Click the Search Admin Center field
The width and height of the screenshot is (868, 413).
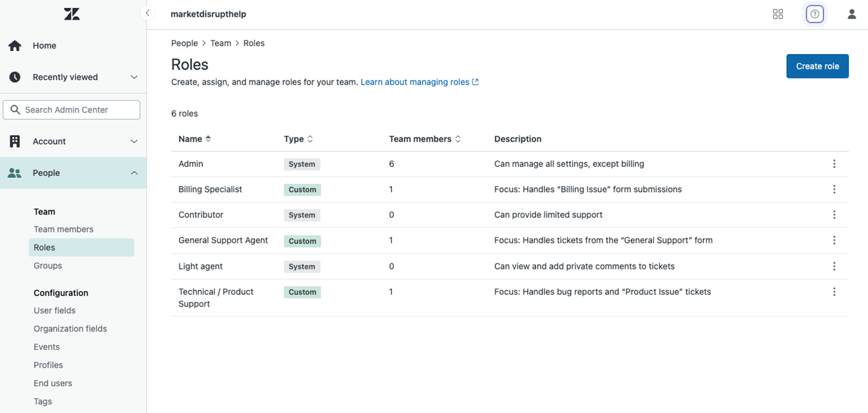tap(71, 110)
